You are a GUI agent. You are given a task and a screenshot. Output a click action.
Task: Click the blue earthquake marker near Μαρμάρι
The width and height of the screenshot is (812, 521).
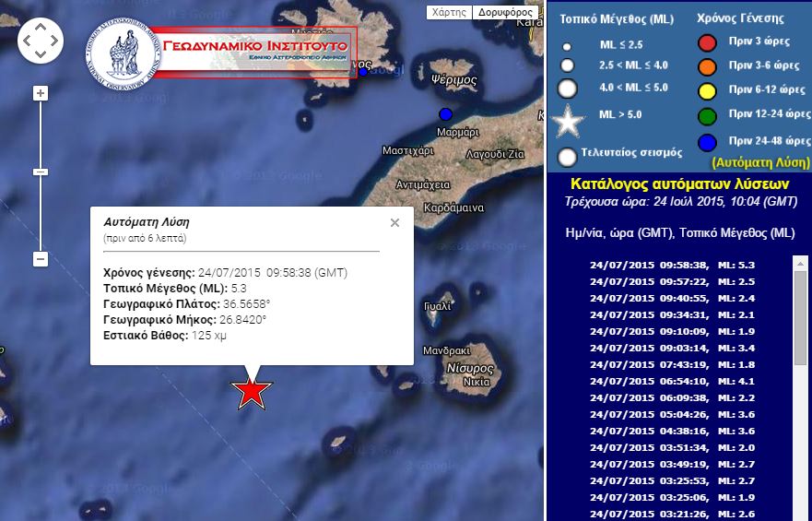click(x=446, y=113)
